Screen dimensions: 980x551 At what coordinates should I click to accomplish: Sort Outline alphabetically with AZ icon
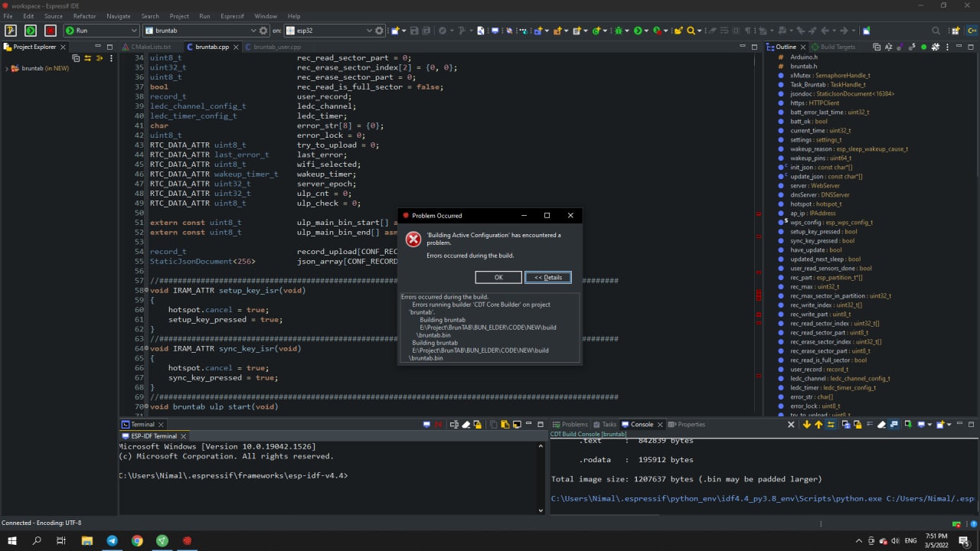tap(888, 47)
